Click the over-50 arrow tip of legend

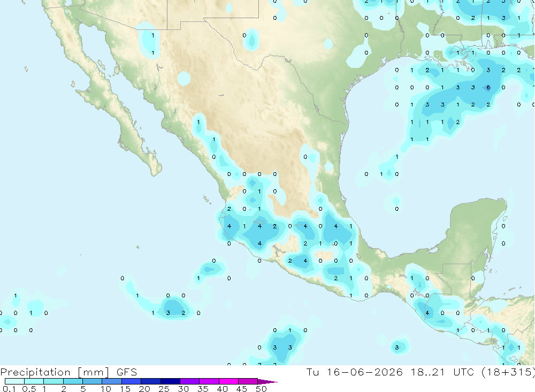click(x=267, y=382)
